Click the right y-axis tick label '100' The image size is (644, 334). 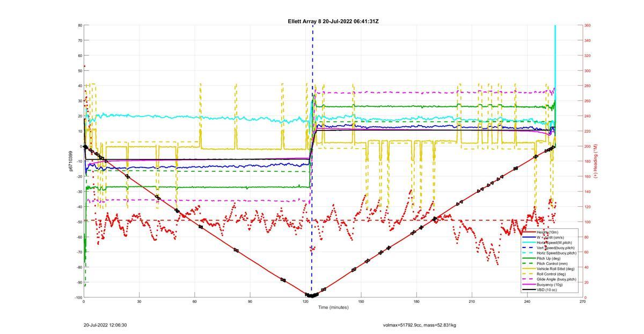pos(588,222)
